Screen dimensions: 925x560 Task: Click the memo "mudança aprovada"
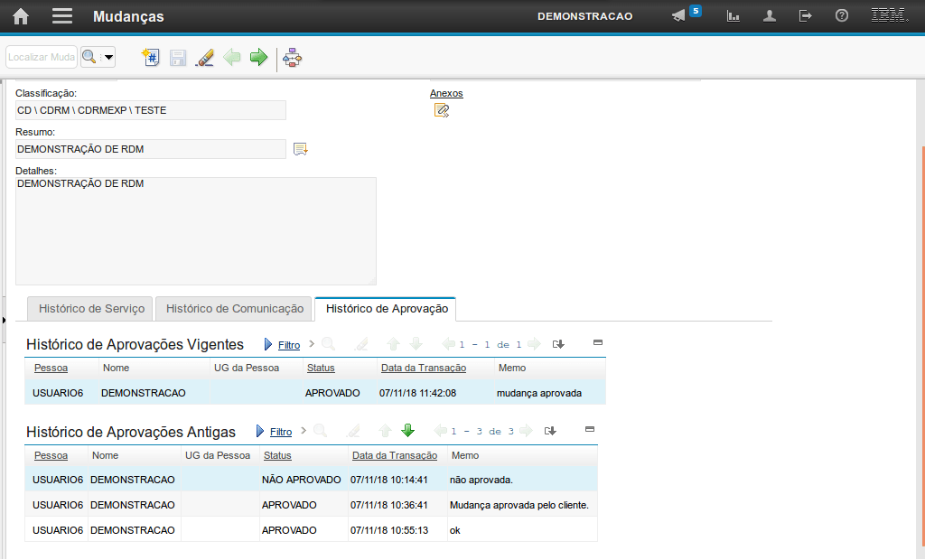pyautogui.click(x=539, y=393)
